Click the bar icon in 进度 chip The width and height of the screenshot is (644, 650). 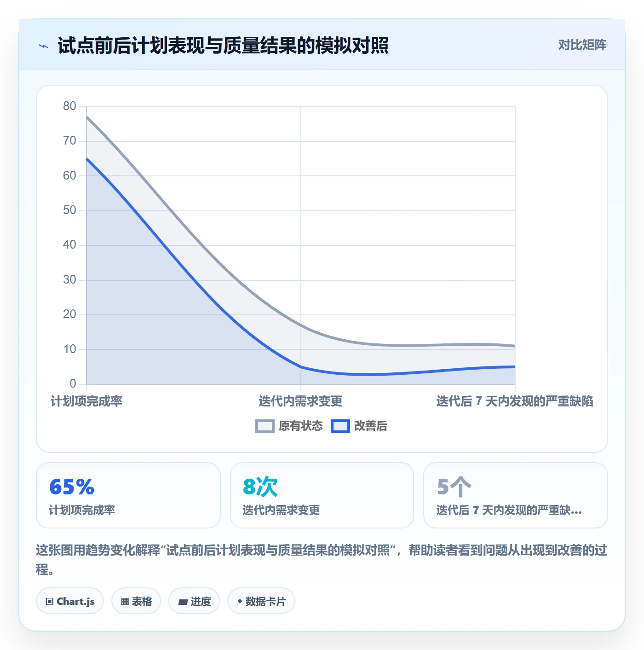click(x=183, y=602)
